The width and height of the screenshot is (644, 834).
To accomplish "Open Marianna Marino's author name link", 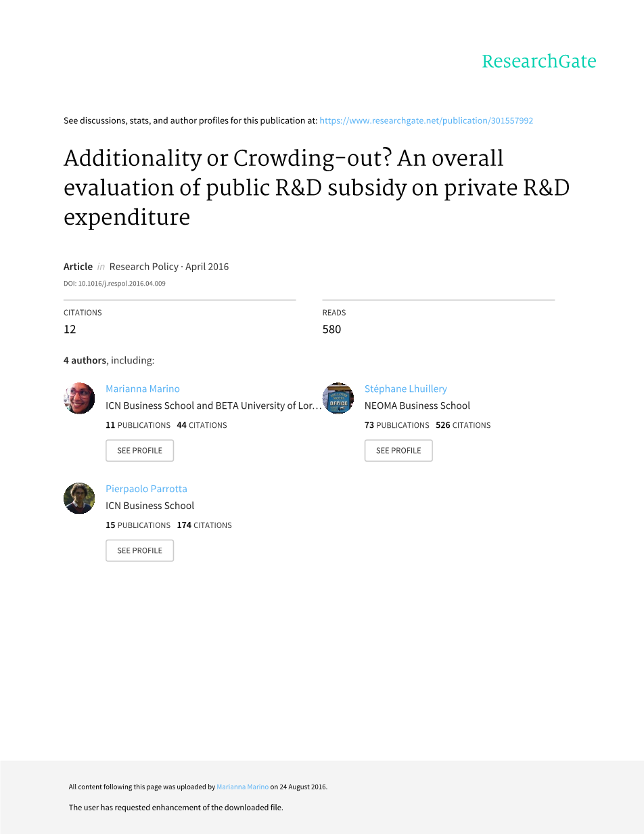I will point(143,389).
